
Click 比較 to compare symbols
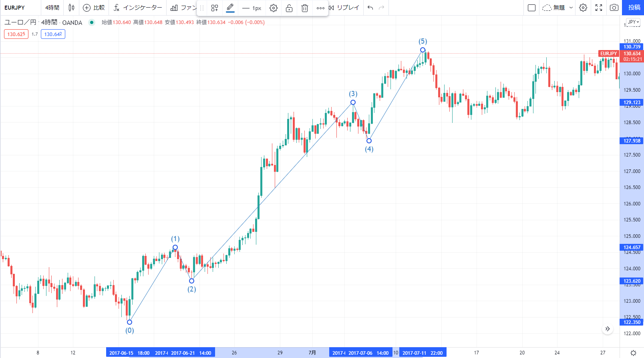pyautogui.click(x=94, y=8)
